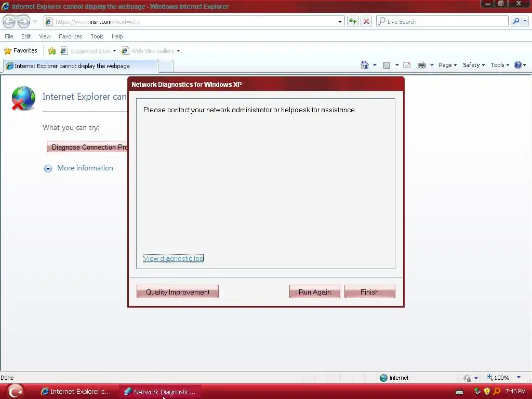Open the Safety command menu
Screen dimensions: 532x399
tap(474, 65)
